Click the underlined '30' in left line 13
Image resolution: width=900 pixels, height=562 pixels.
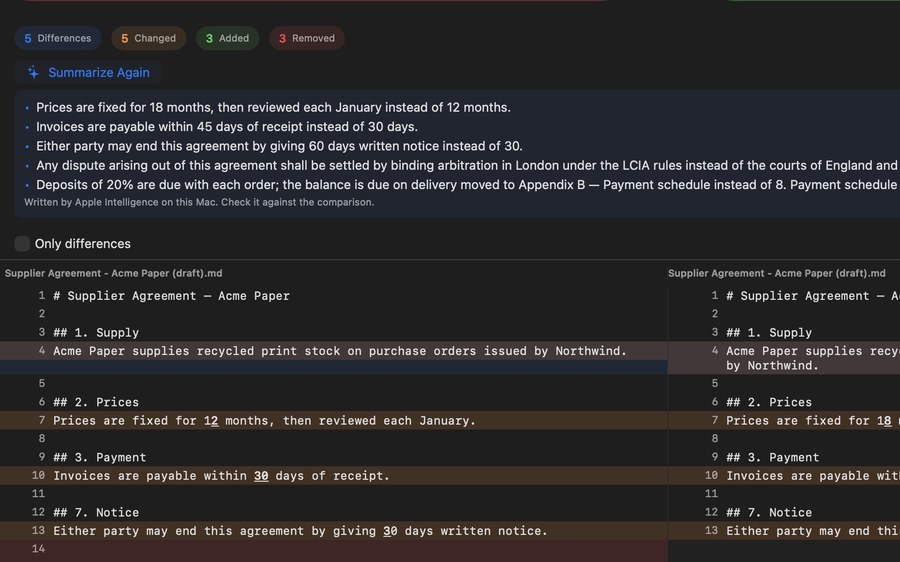(x=390, y=531)
